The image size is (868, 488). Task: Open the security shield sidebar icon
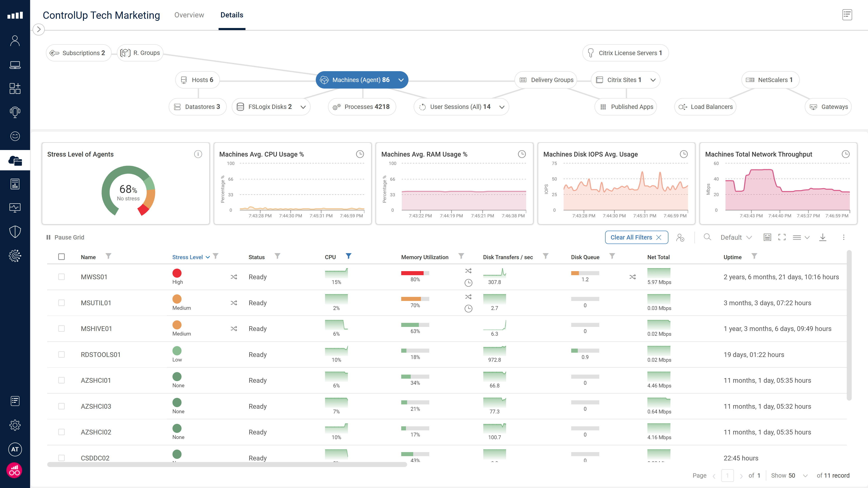pos(15,232)
